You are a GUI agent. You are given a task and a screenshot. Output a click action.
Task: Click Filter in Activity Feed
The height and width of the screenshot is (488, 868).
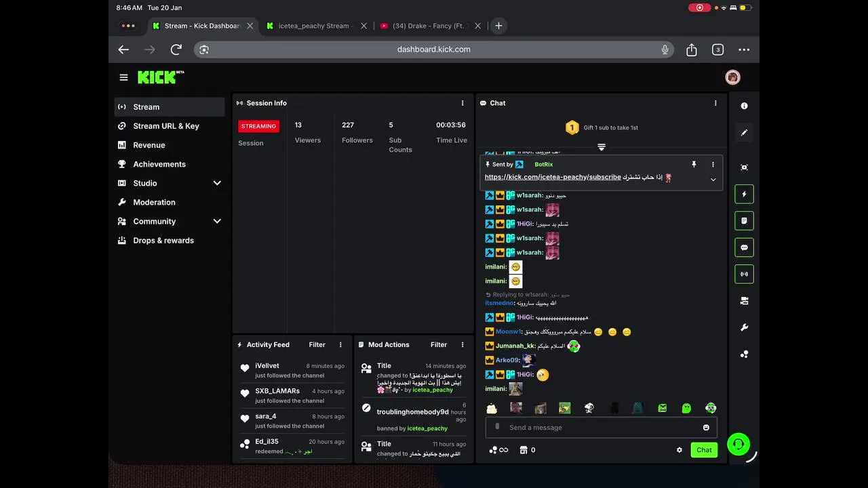pos(317,344)
